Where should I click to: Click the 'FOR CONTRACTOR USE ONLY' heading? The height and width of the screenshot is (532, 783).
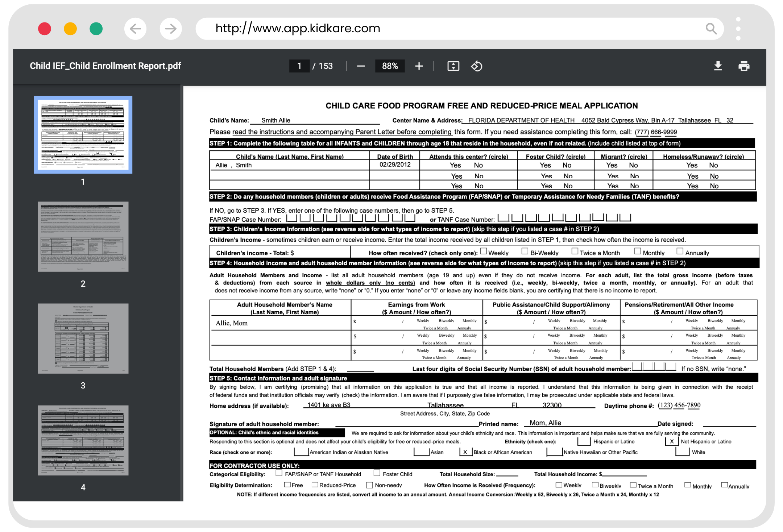click(254, 466)
